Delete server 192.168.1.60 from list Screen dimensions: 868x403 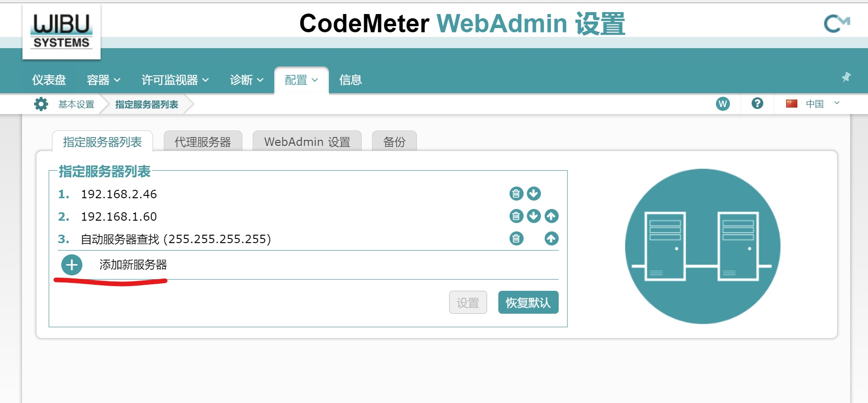point(516,216)
